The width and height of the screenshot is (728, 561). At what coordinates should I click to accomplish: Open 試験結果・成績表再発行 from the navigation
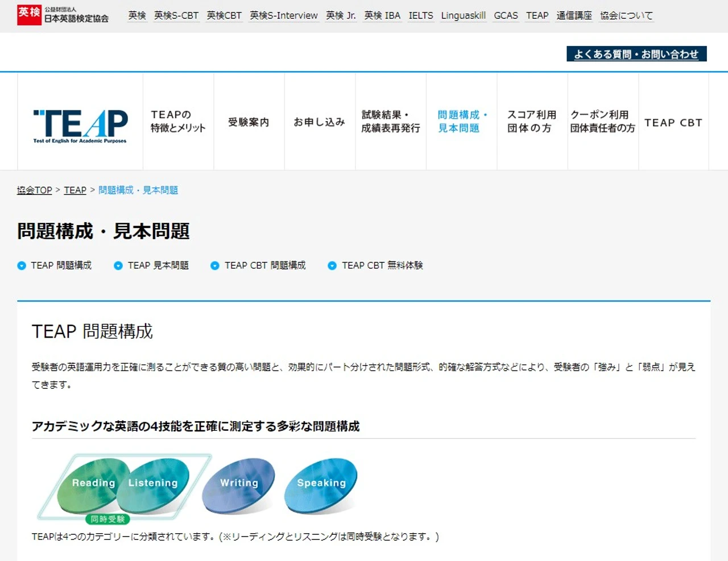pos(390,122)
